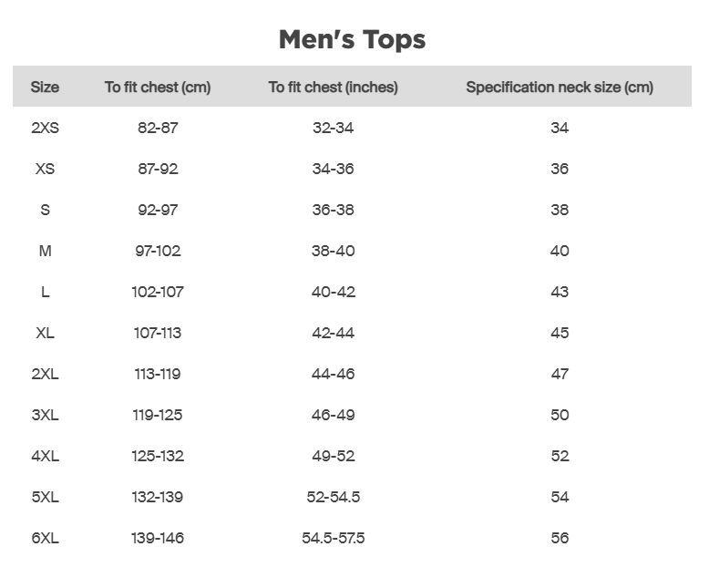Click neck size 43 in the L row
Screen dimensions: 709x588
(x=560, y=292)
